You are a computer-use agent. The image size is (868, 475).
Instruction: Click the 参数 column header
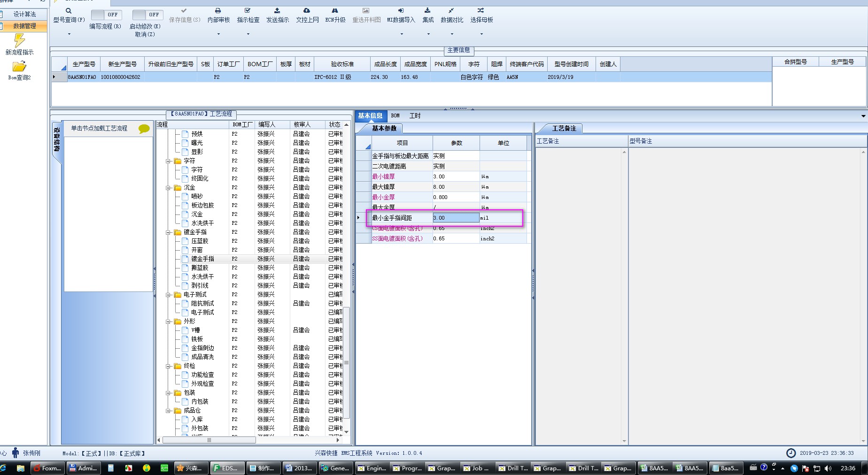click(x=456, y=143)
